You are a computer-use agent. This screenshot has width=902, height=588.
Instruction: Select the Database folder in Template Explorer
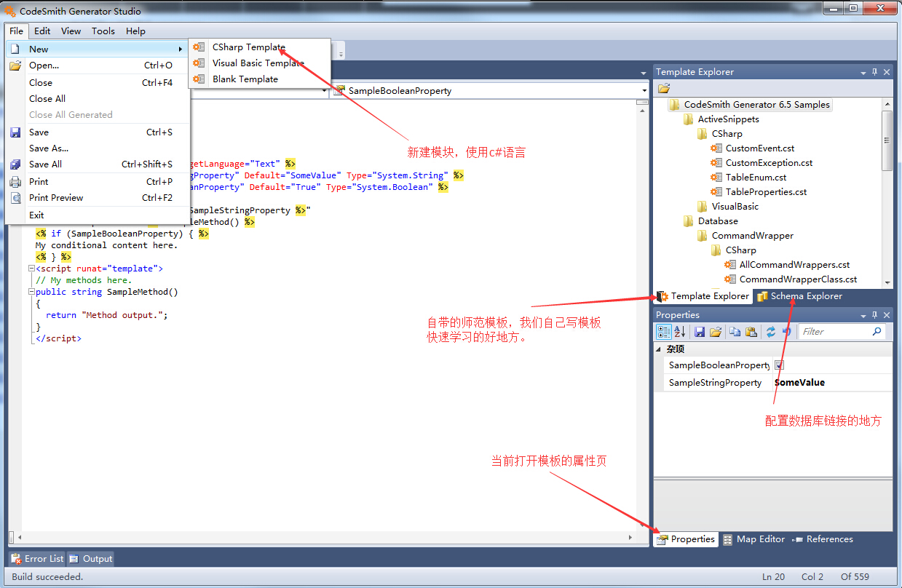pos(718,221)
